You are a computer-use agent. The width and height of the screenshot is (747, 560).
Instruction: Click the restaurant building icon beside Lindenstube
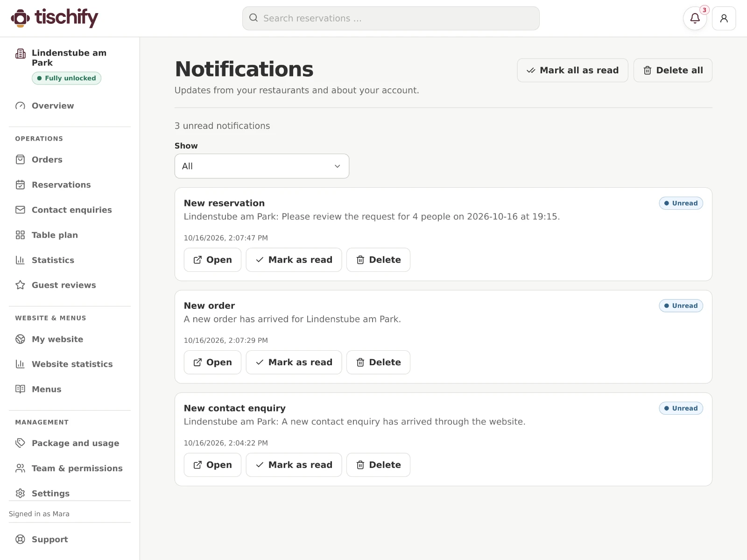[21, 54]
